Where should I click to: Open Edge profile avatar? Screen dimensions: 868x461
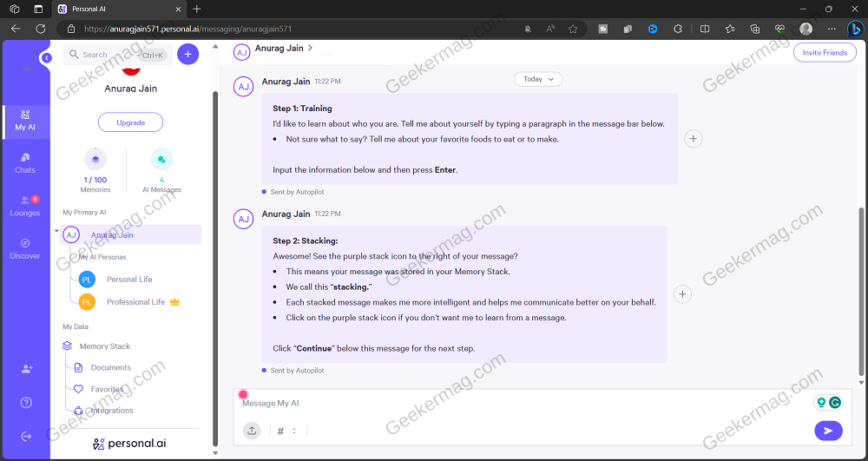pyautogui.click(x=806, y=29)
